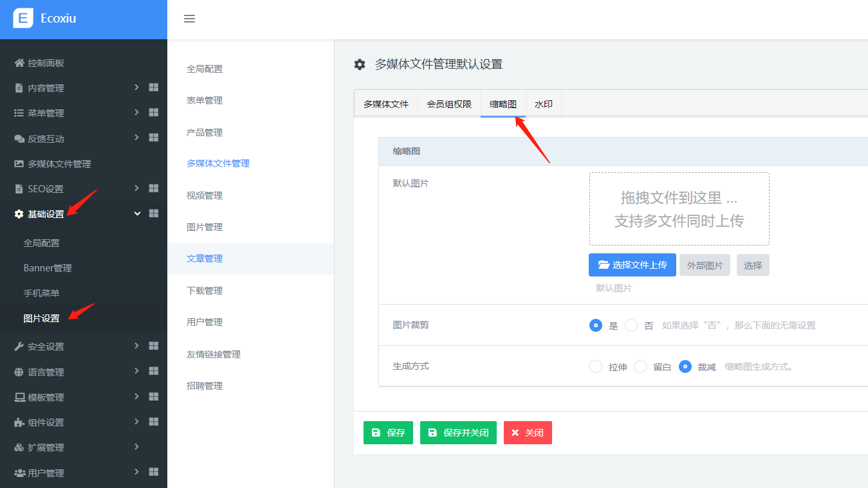Click the green 保存并关闭 button
This screenshot has width=868, height=488.
point(458,433)
